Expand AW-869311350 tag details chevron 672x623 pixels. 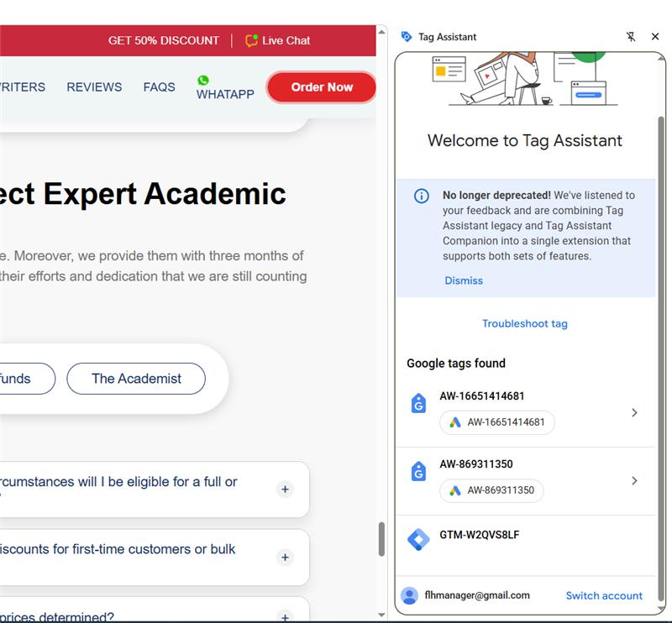(634, 480)
